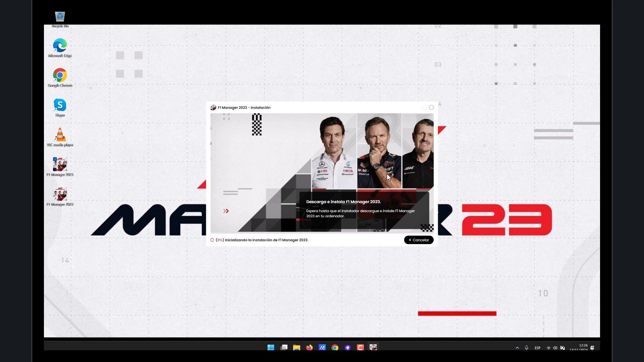
Task: Click the loading spinner beside the 0% status
Action: tap(212, 240)
